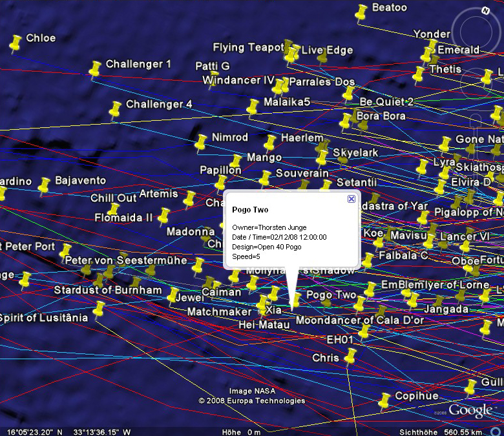Close the Pogo Two info balloon
Screen dimensions: 504x436
(x=352, y=199)
